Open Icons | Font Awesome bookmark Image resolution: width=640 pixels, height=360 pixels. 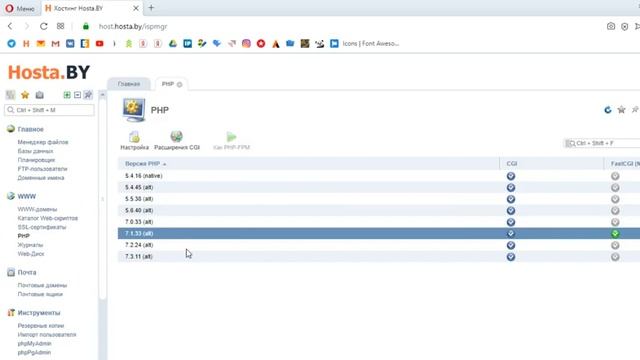pos(364,44)
